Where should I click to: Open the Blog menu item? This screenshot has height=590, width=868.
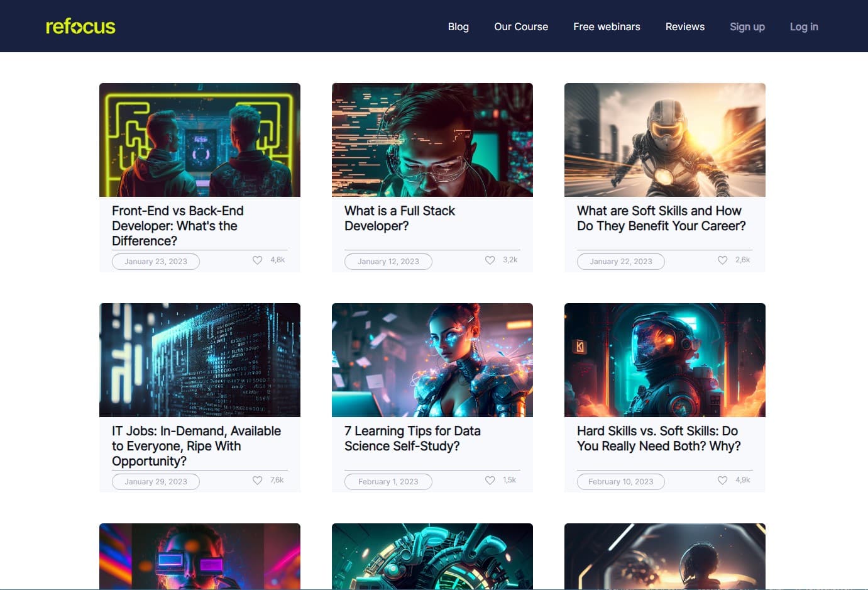[x=458, y=26]
